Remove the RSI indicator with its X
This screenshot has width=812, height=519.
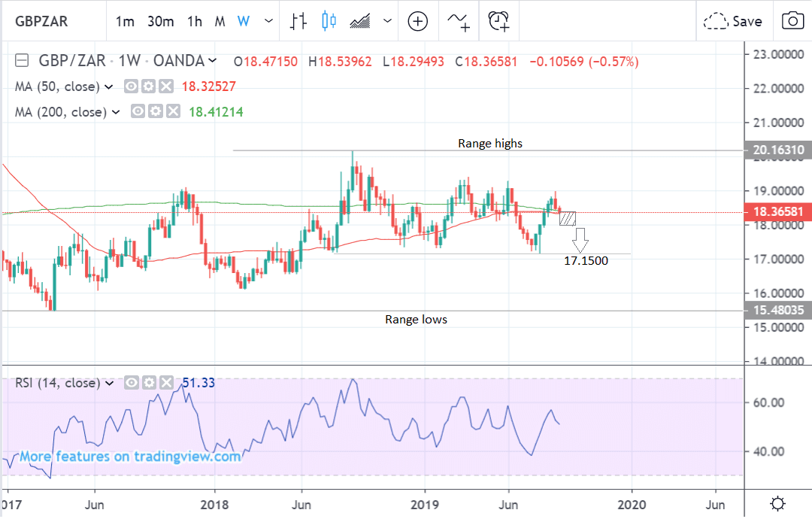tap(166, 383)
